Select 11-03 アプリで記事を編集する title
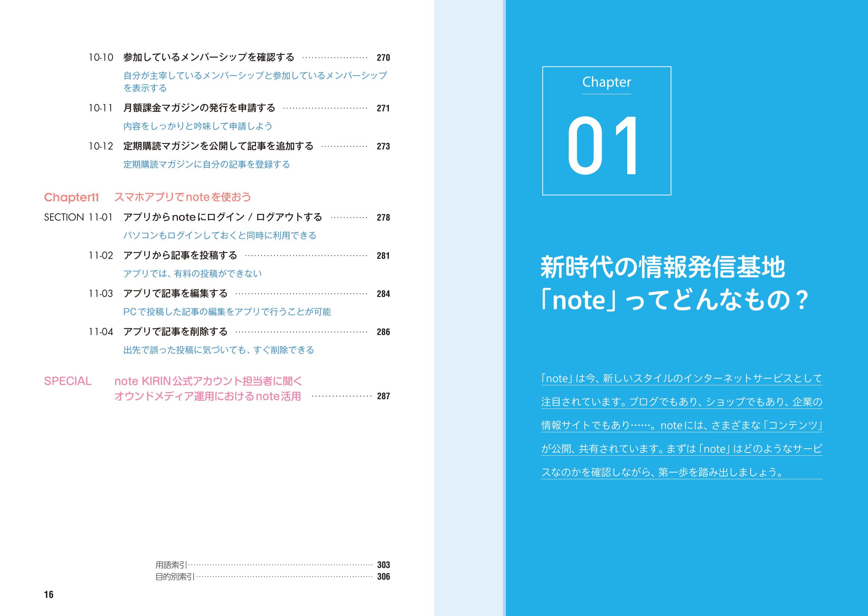Image resolution: width=868 pixels, height=616 pixels. (x=175, y=294)
